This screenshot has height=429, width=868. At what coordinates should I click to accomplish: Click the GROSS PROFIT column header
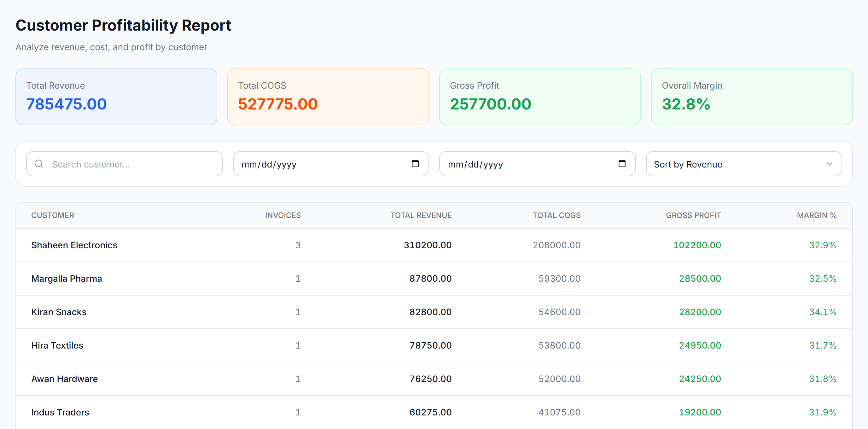693,215
